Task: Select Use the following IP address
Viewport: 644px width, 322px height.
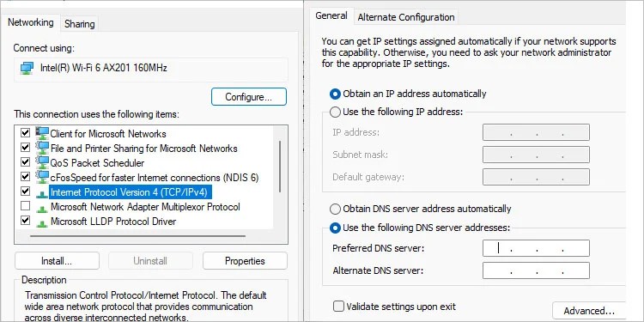Action: [335, 112]
